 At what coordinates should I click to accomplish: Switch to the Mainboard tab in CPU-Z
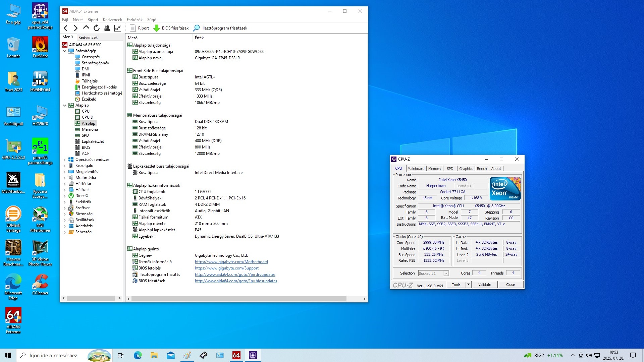pyautogui.click(x=416, y=169)
